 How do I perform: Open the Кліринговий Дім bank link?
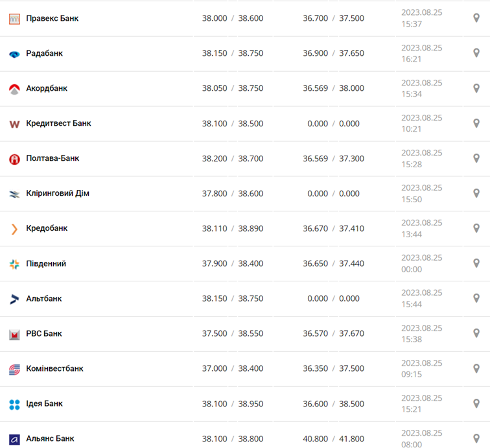point(58,193)
